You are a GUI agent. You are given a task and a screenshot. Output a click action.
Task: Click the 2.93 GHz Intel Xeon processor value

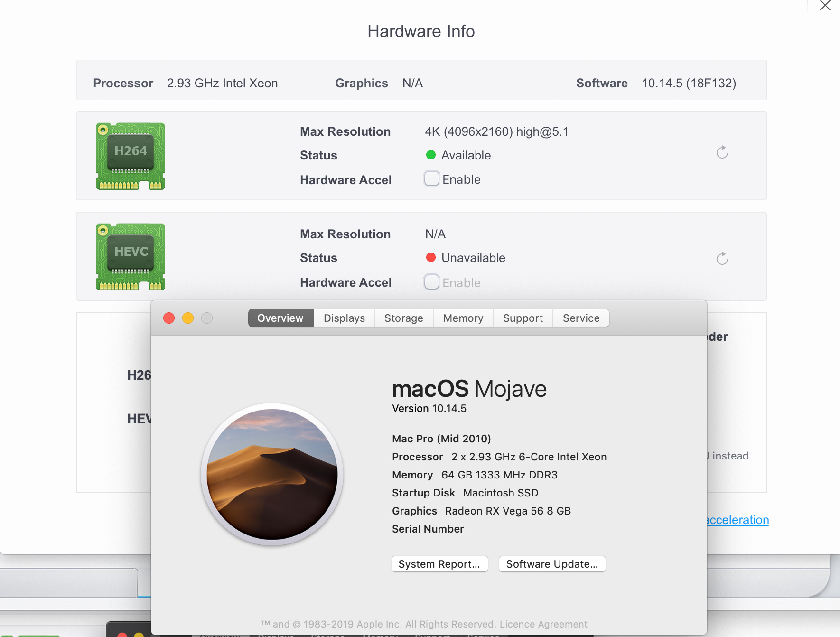pyautogui.click(x=222, y=84)
